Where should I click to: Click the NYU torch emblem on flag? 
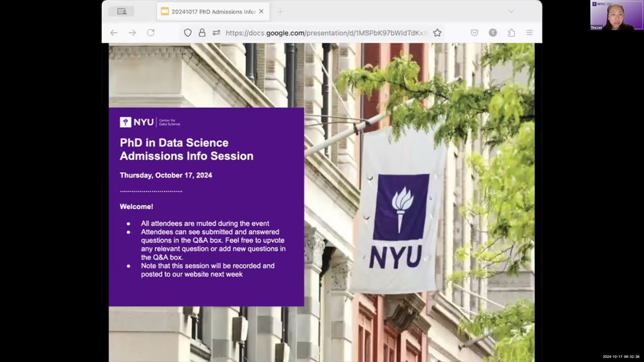(x=401, y=207)
